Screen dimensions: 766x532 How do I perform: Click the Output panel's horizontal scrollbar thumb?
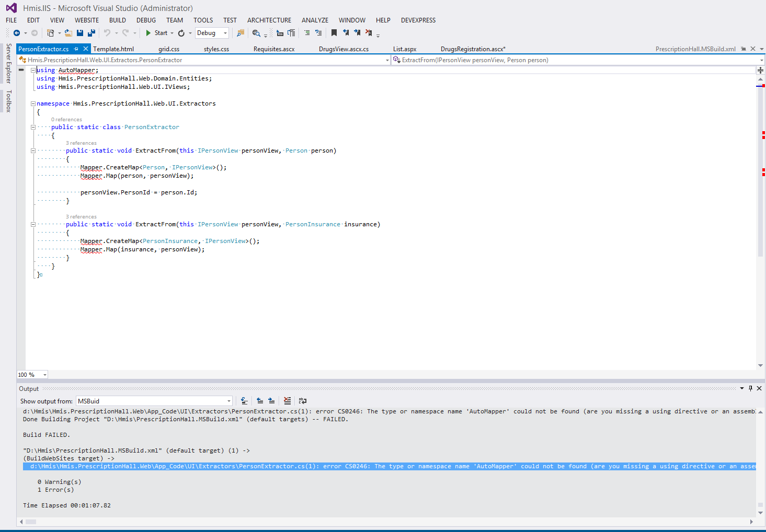coord(31,522)
